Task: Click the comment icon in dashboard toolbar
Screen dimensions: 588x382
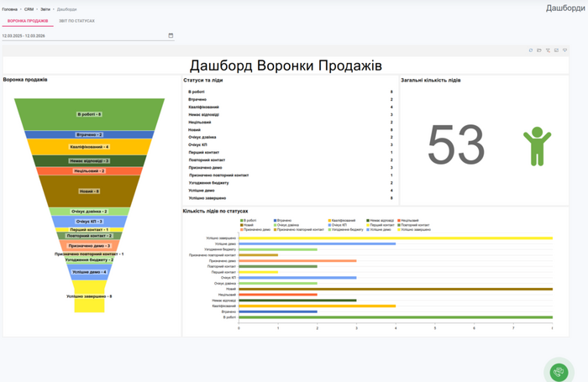Action: coord(564,50)
